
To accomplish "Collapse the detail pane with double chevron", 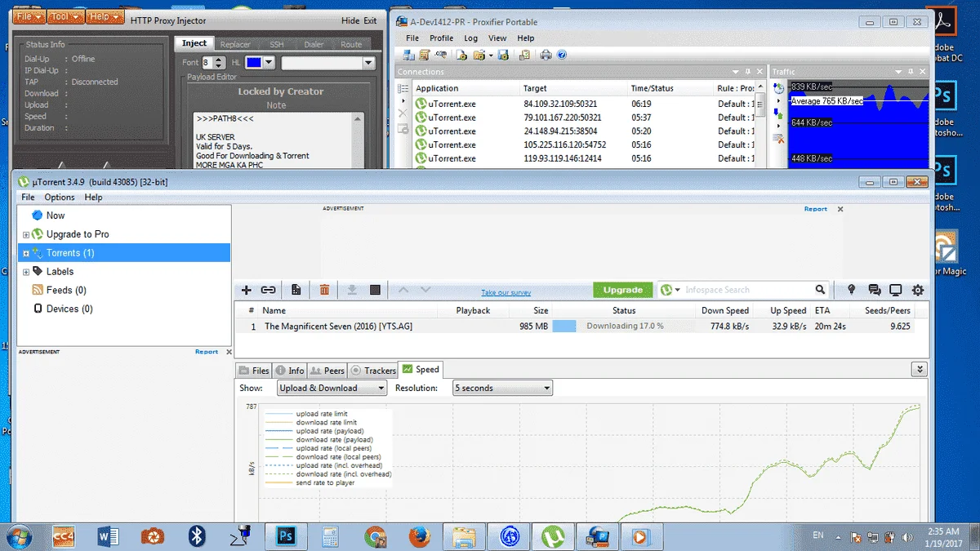I will (x=920, y=370).
